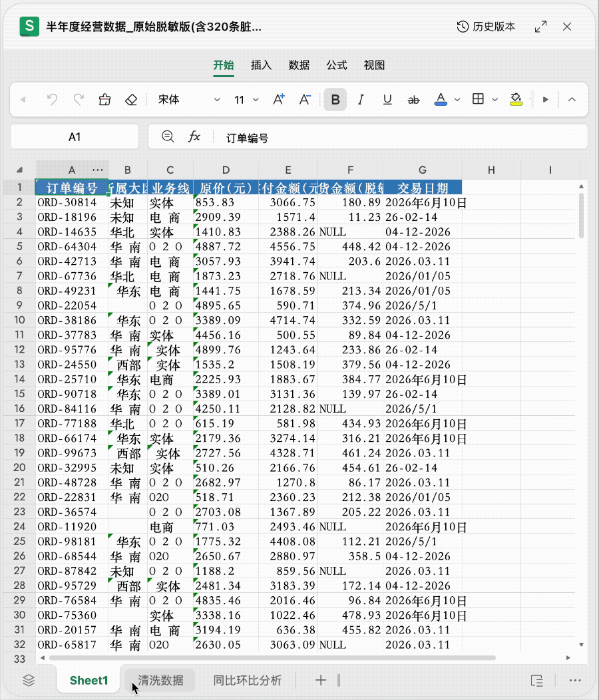Select header cell 业务线

[x=170, y=188]
